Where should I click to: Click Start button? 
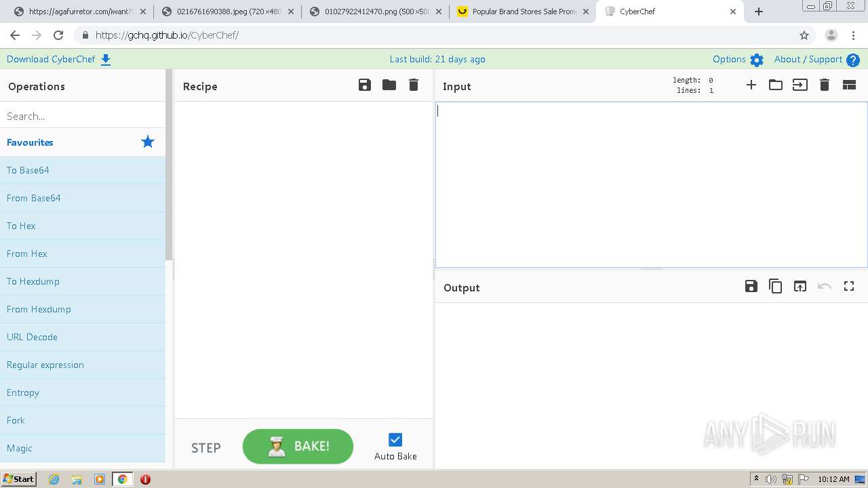(x=19, y=479)
